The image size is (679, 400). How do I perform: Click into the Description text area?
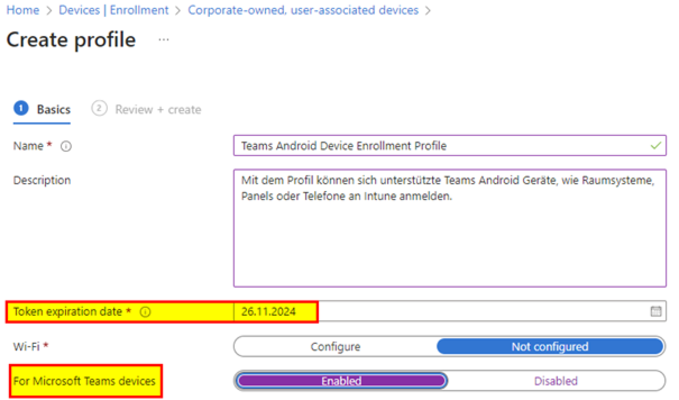[x=449, y=228]
